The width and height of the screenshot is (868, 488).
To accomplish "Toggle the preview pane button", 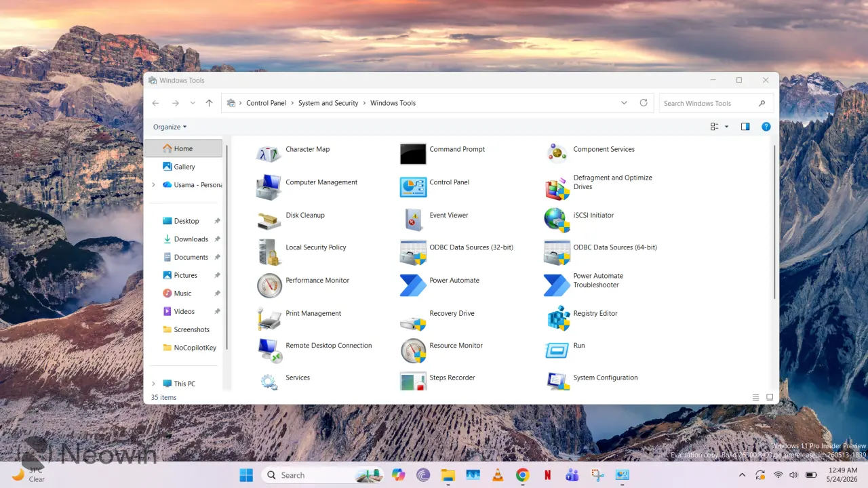I will 745,127.
